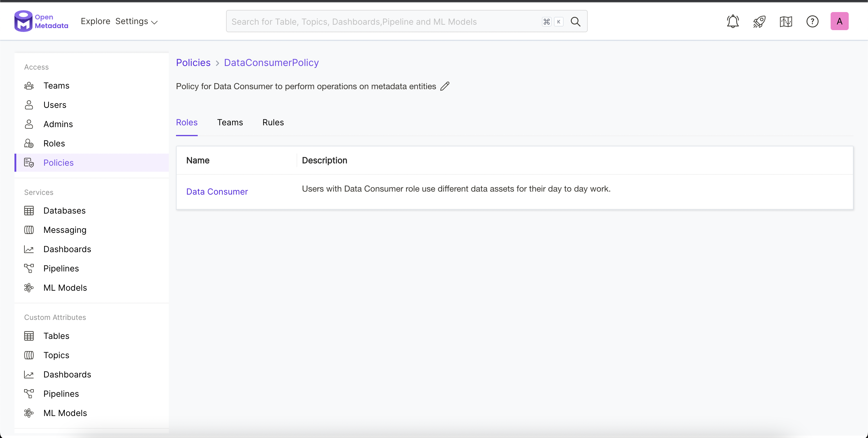Image resolution: width=868 pixels, height=438 pixels.
Task: Open the Explore menu item
Action: click(95, 21)
